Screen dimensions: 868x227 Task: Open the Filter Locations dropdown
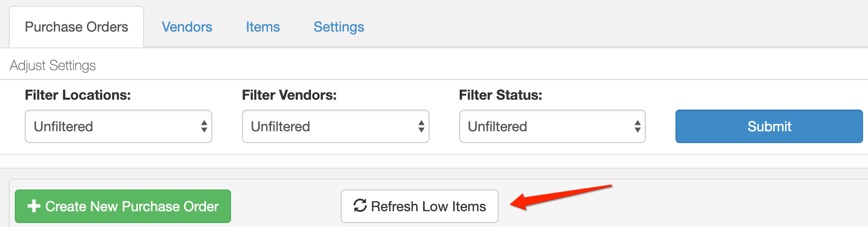point(118,126)
